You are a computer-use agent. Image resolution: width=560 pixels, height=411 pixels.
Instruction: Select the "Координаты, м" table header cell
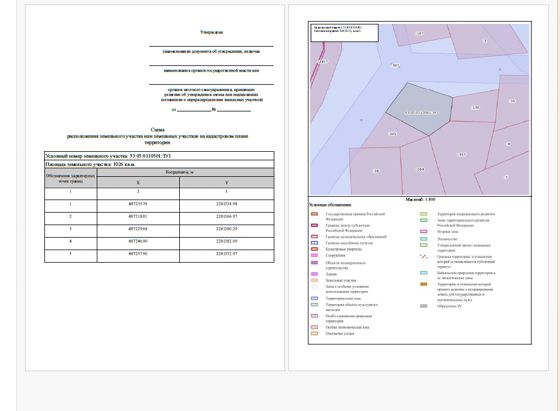point(186,172)
